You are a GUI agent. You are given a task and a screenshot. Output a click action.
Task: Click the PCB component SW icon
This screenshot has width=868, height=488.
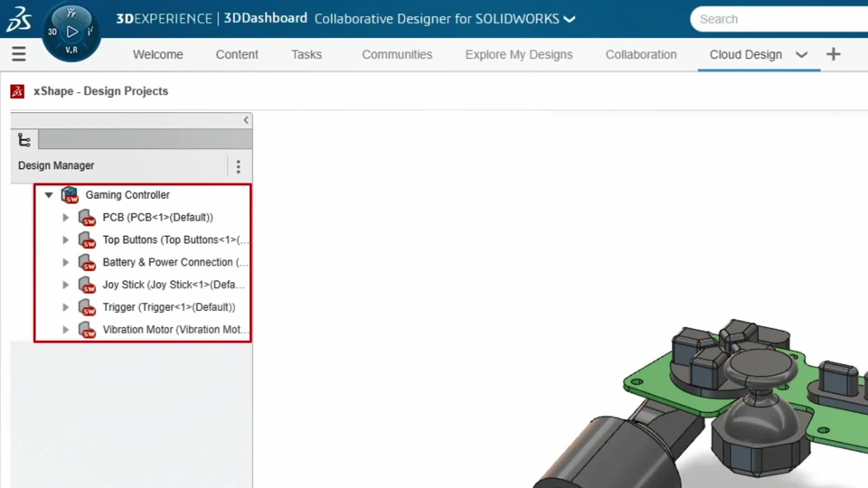click(87, 218)
